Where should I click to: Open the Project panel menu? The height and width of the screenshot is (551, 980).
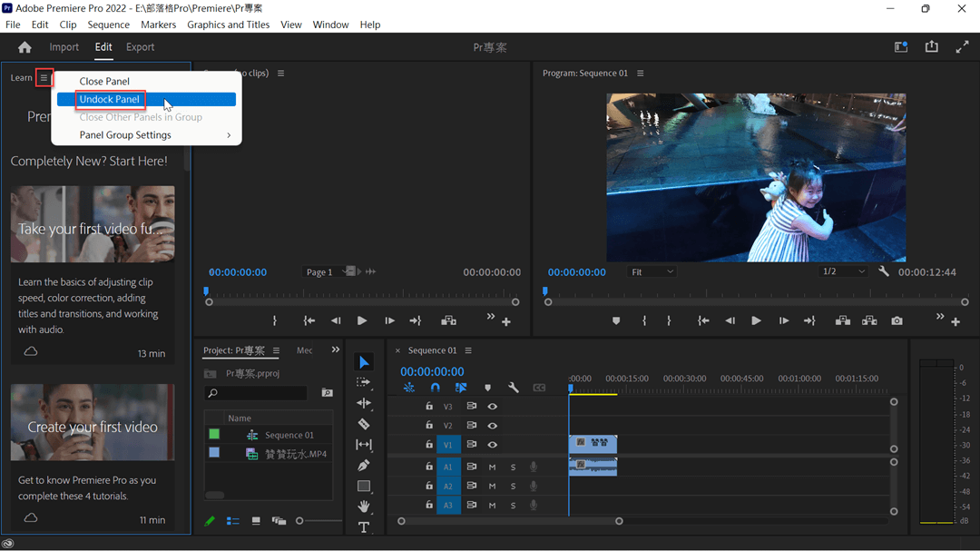pyautogui.click(x=276, y=350)
